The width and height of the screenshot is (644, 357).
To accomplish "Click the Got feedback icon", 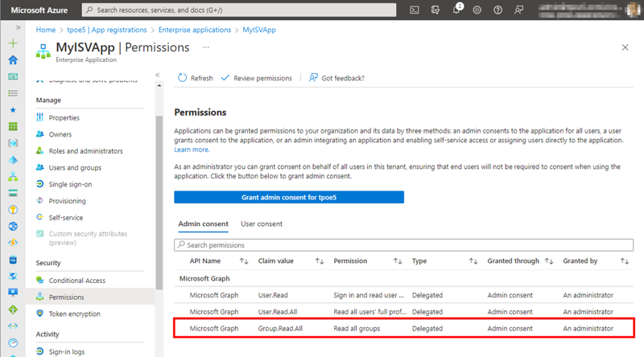I will pyautogui.click(x=312, y=78).
